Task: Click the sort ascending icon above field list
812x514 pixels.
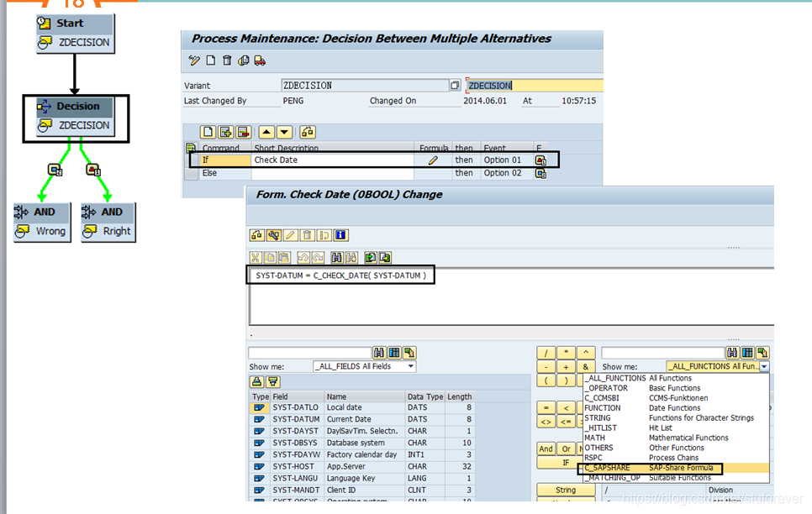Action: tap(256, 382)
